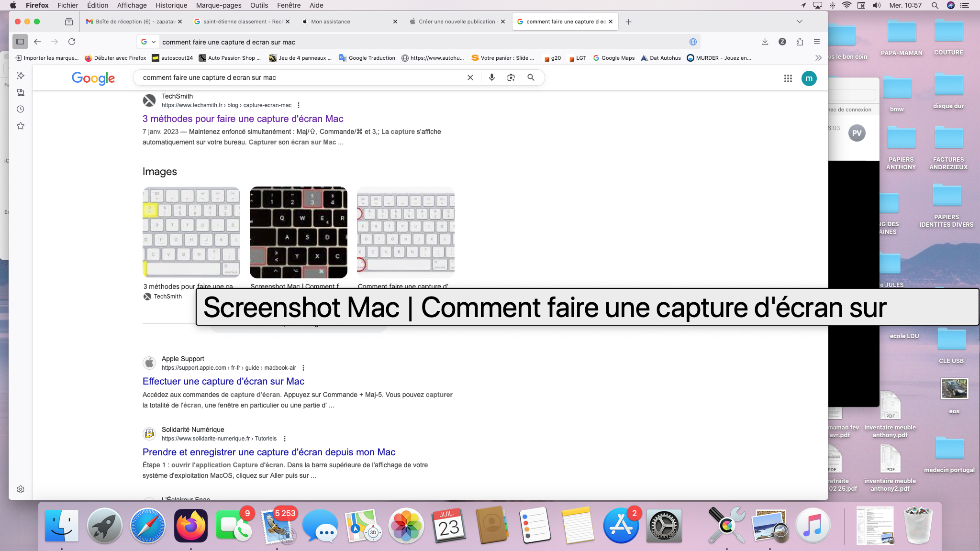
Task: Expand the list all tabs arrow
Action: click(x=799, y=22)
